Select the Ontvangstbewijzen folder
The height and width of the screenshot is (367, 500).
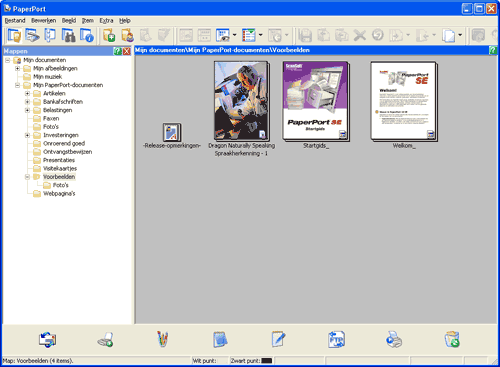(67, 152)
